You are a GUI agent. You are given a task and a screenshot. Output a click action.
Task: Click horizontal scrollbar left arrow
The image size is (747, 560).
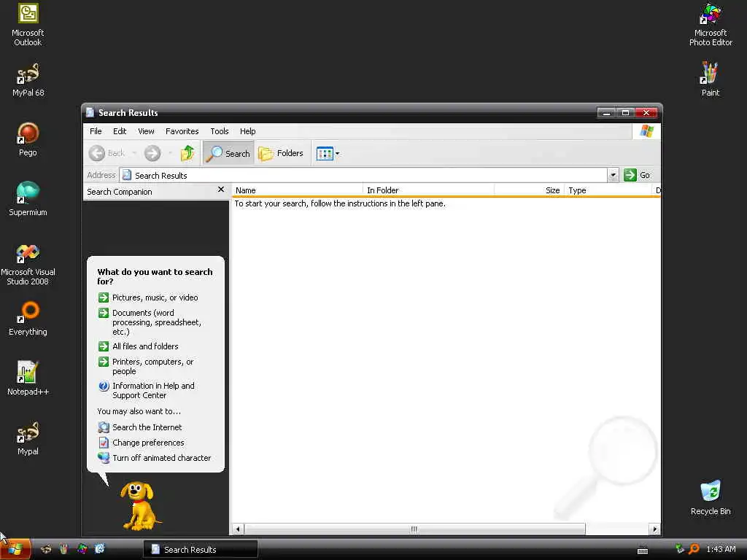238,529
